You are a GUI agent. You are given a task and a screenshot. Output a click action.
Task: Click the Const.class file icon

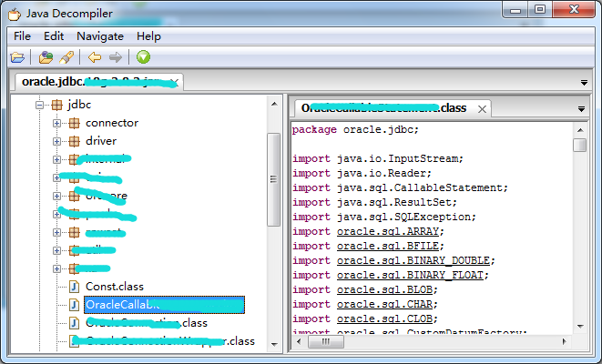(74, 287)
